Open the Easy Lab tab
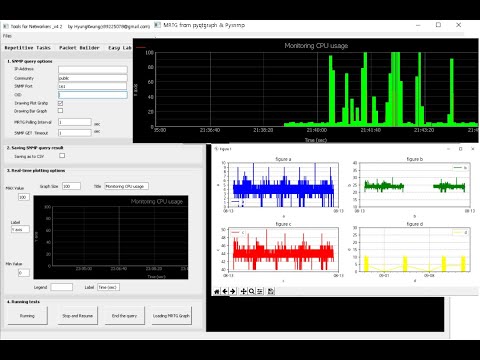Viewport: 480px width, 360px height. [x=120, y=48]
